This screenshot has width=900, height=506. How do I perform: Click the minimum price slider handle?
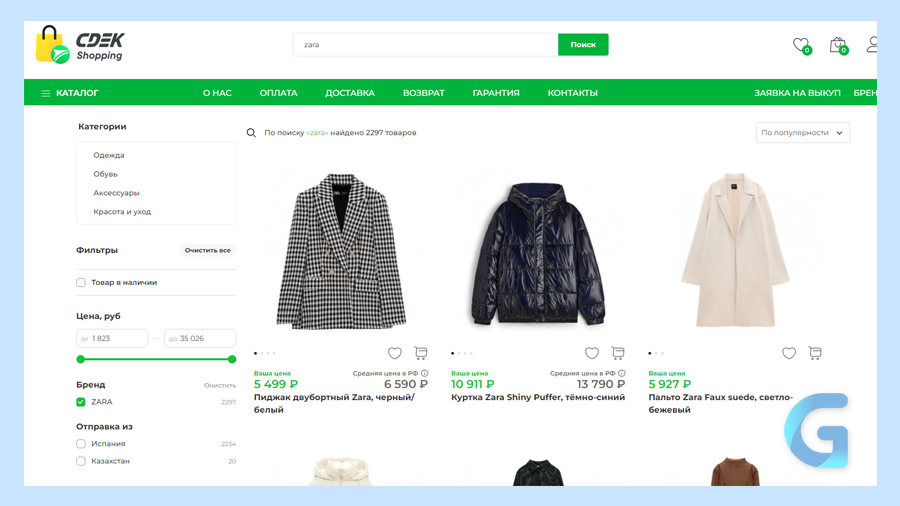pos(80,359)
